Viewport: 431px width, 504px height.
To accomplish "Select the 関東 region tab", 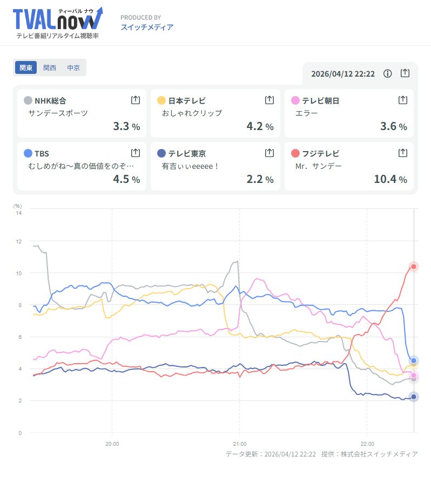I will pyautogui.click(x=26, y=68).
